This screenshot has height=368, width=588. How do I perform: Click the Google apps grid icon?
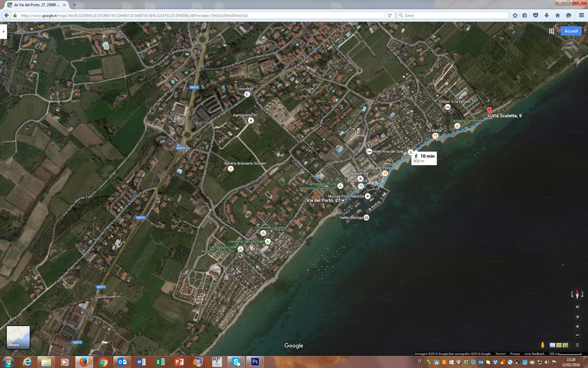point(551,31)
